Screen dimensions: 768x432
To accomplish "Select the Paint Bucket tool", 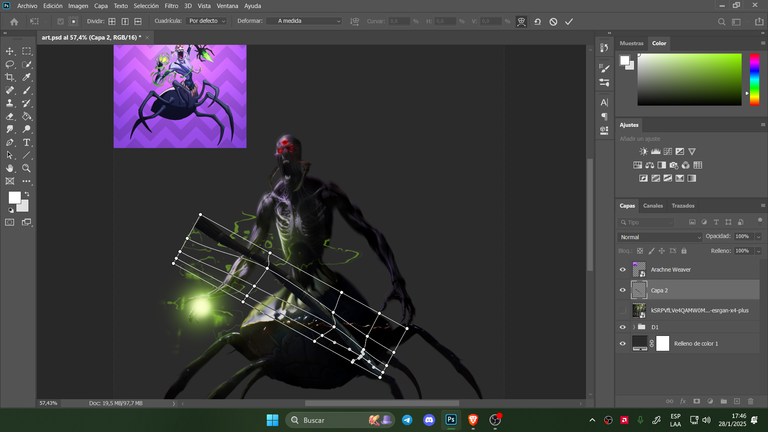I will tap(26, 116).
